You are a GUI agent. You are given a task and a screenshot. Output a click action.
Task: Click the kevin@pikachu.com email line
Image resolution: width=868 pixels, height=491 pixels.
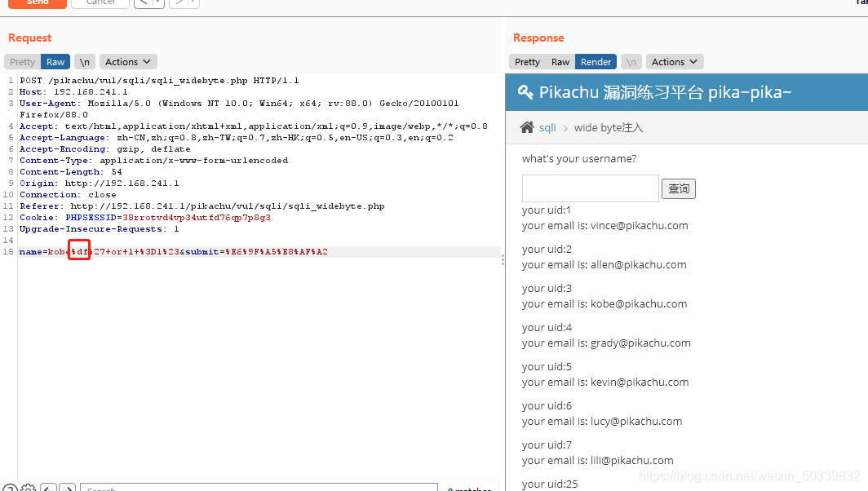[605, 383]
